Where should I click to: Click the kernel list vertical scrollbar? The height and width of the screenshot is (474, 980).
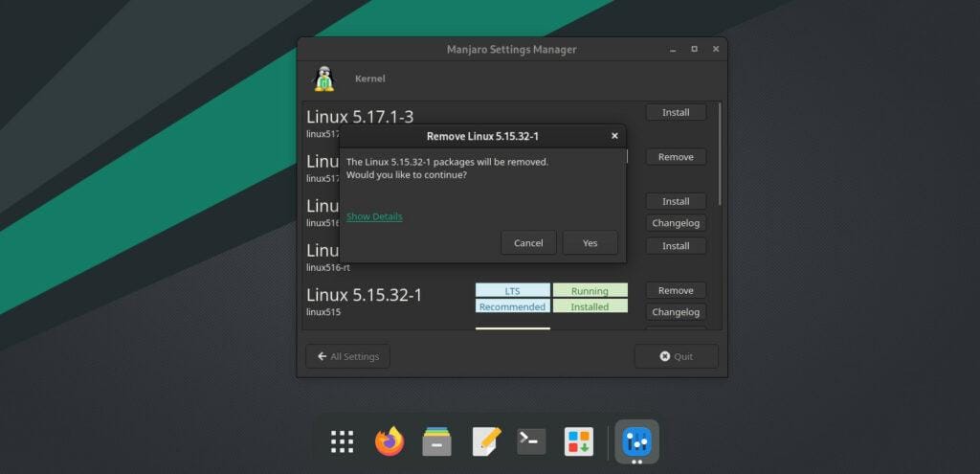click(x=720, y=154)
